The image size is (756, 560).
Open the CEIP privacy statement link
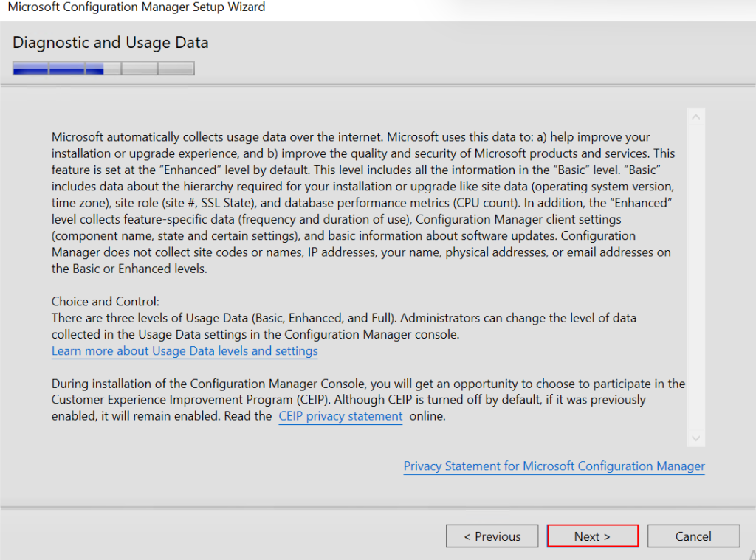[340, 416]
